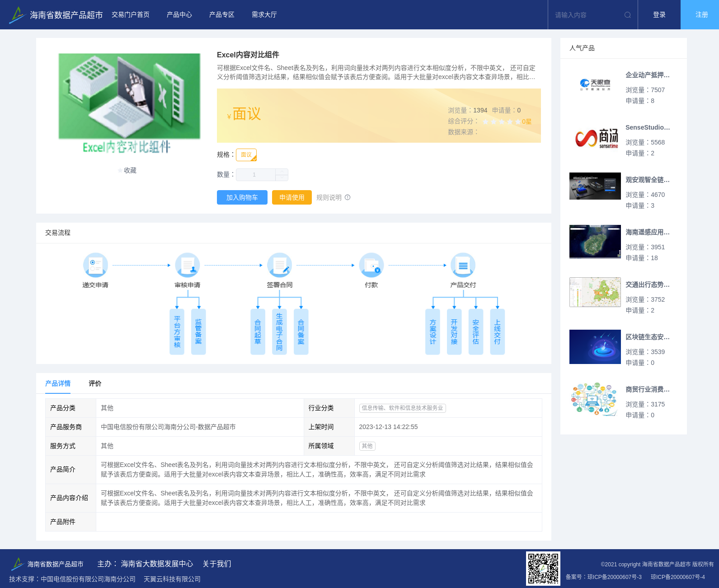Viewport: 719px width, 588px height.
Task: Click the 上线交付 sub-step box
Action: (x=498, y=331)
